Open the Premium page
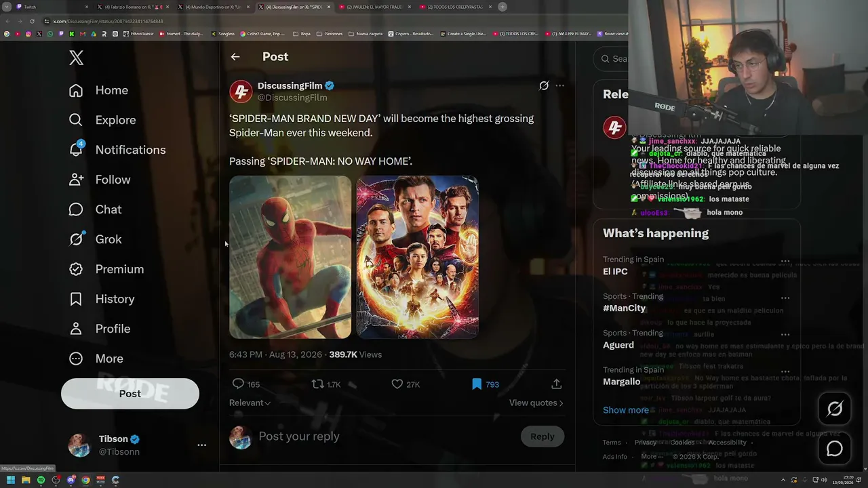Image resolution: width=868 pixels, height=488 pixels. [106, 269]
